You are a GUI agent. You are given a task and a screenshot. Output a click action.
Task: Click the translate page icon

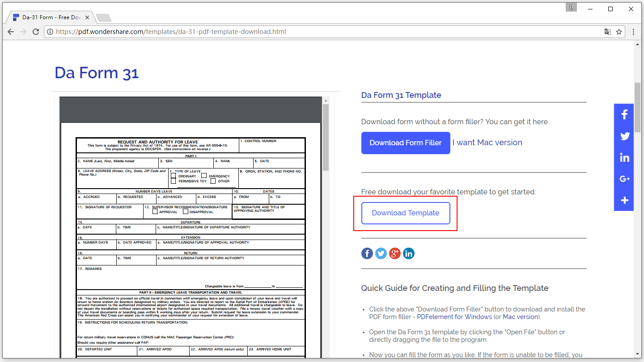[x=607, y=32]
